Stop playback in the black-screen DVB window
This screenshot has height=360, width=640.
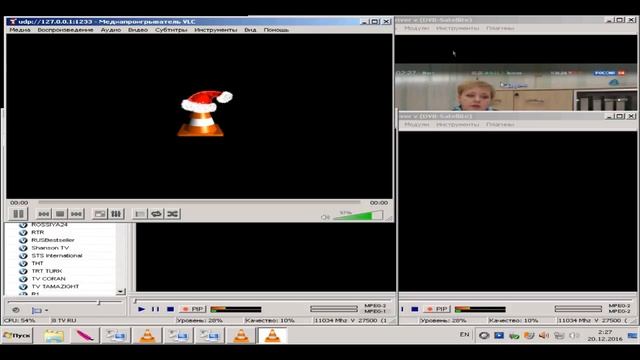pos(415,309)
